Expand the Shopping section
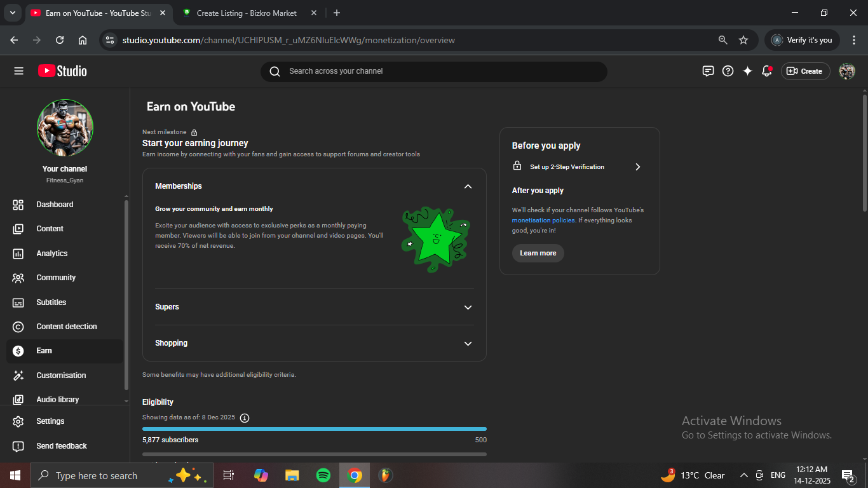Screen dimensions: 868x488 click(468, 343)
